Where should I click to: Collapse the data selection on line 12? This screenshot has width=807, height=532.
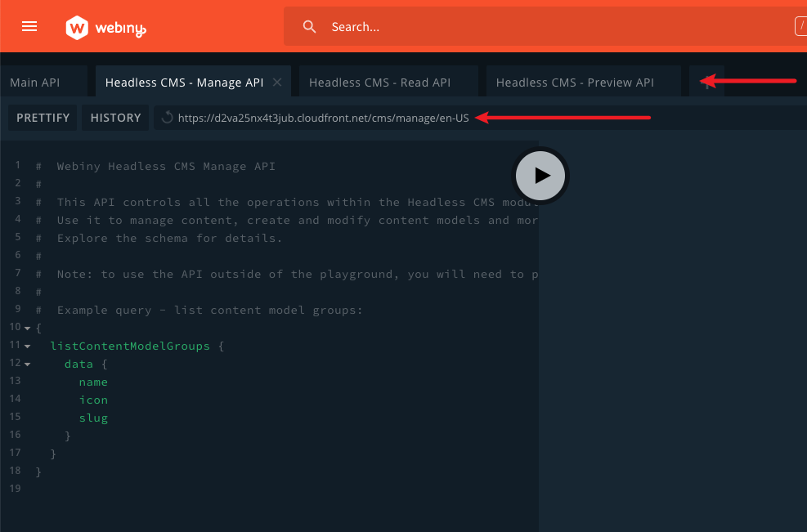coord(27,364)
